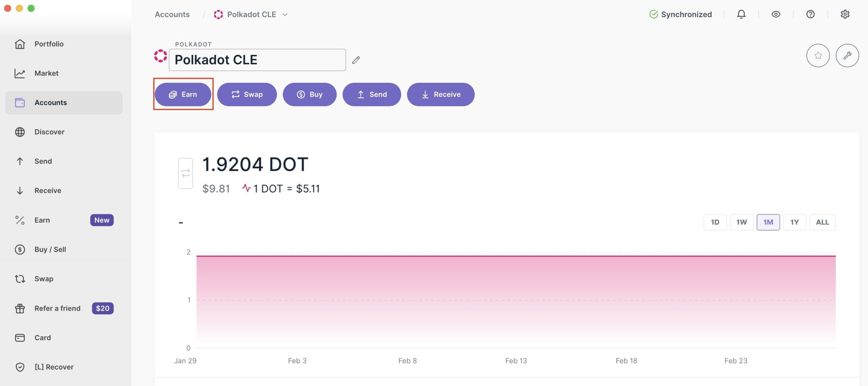Image resolution: width=868 pixels, height=386 pixels.
Task: Click the pencil icon to rename account
Action: coord(356,60)
